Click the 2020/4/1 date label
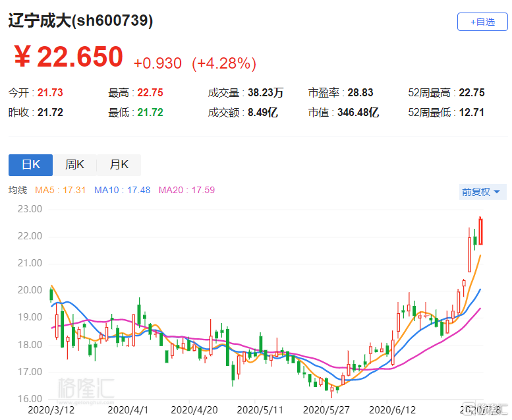Viewport: 512px width, 420px height. 128,410
